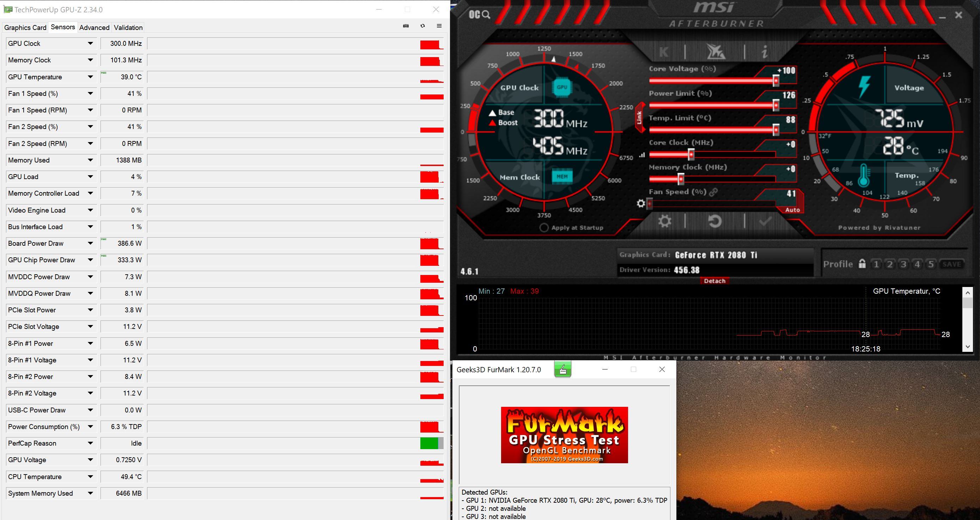This screenshot has width=980, height=520.
Task: Click the GPU Temperature graph in monitor
Action: [x=710, y=323]
